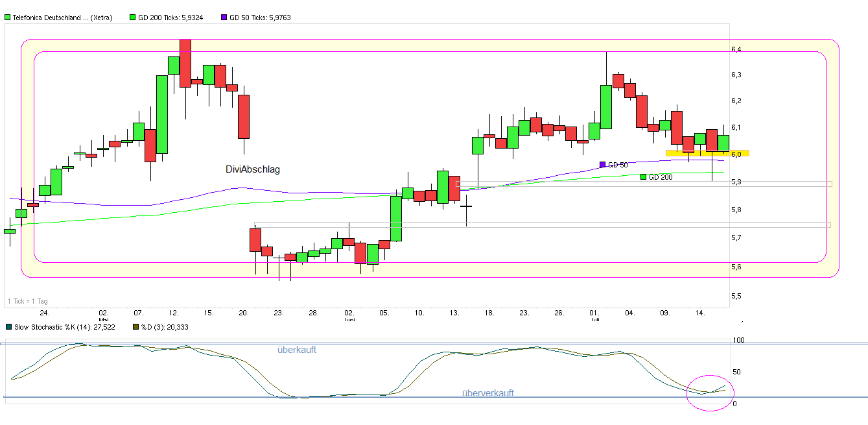Click the DiviAbschlag annotation text
Screen dimensions: 868x425
coord(252,169)
